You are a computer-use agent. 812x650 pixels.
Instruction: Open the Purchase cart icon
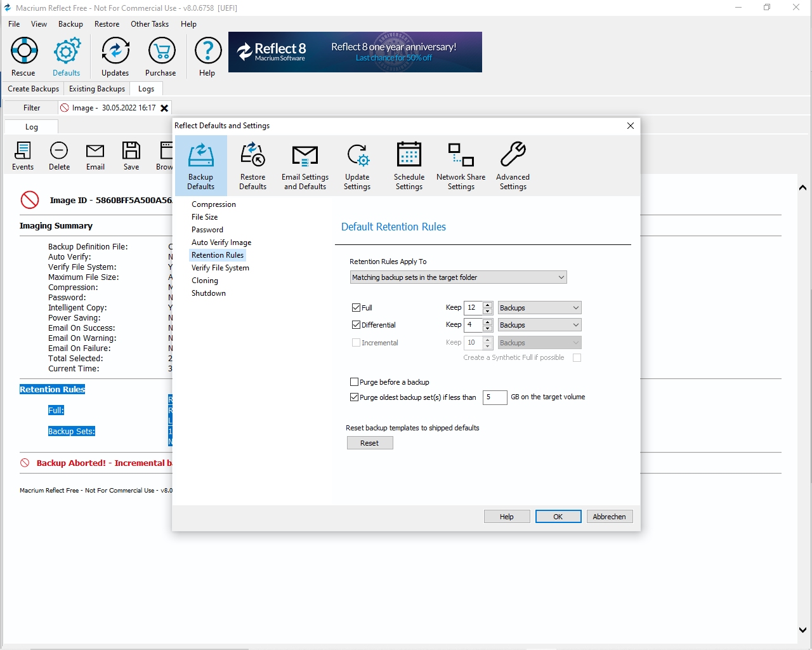(x=161, y=57)
